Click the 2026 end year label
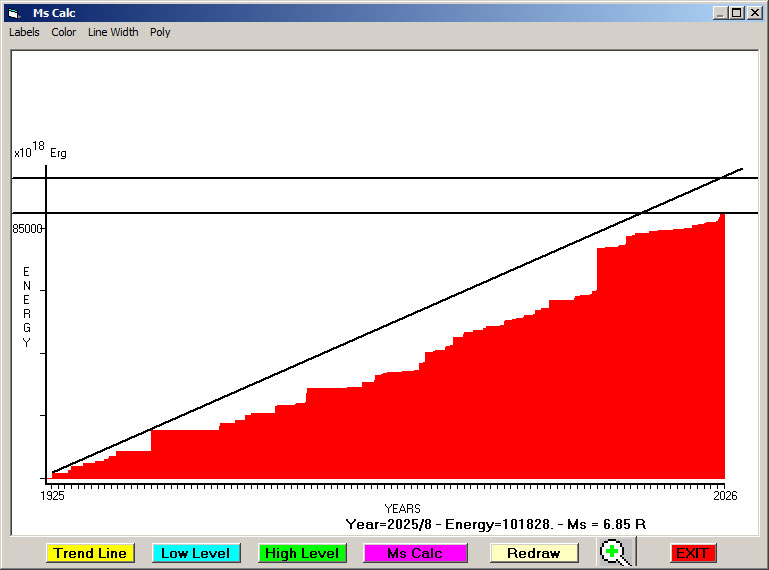The width and height of the screenshot is (769, 570). [x=723, y=495]
